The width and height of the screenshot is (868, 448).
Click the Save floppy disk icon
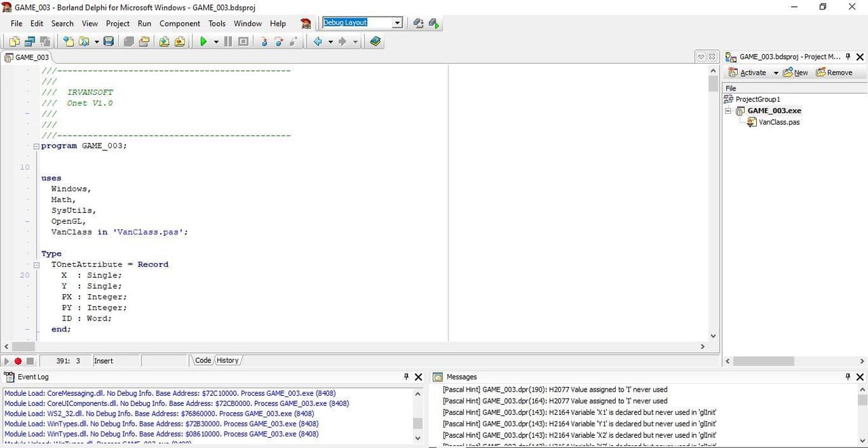click(x=108, y=41)
